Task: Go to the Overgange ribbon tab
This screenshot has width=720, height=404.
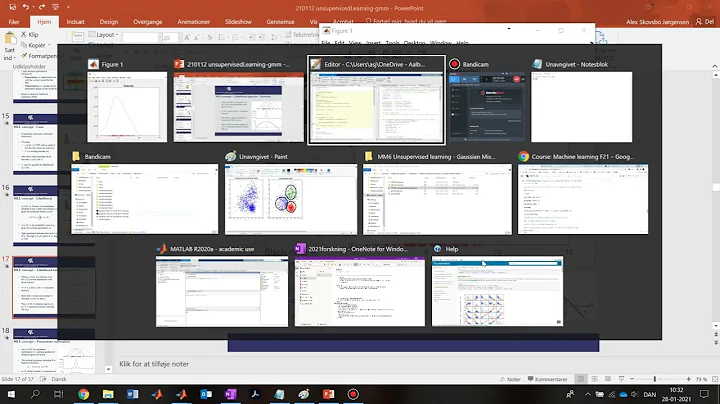Action: (147, 22)
